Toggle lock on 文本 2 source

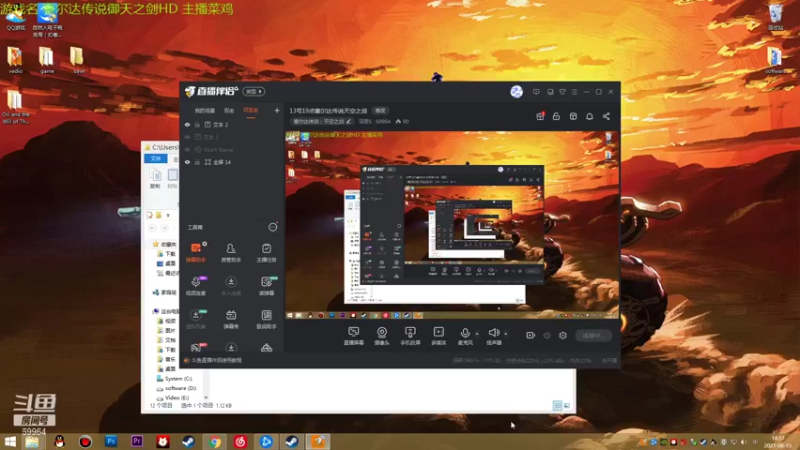tap(197, 124)
